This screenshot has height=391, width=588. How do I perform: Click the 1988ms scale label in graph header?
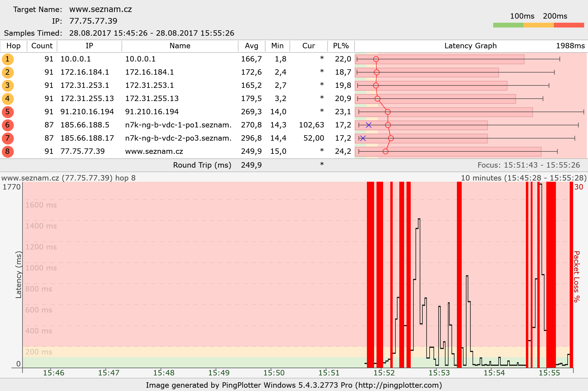click(570, 46)
